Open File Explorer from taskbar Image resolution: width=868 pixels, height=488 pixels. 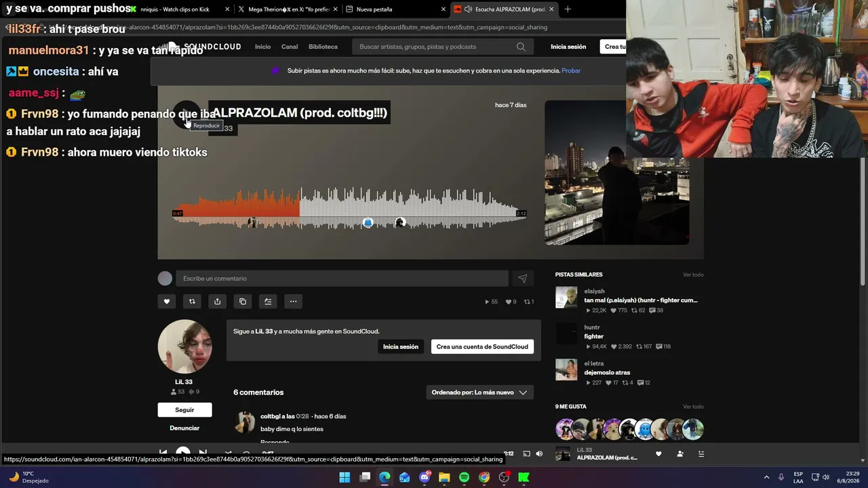tap(444, 477)
